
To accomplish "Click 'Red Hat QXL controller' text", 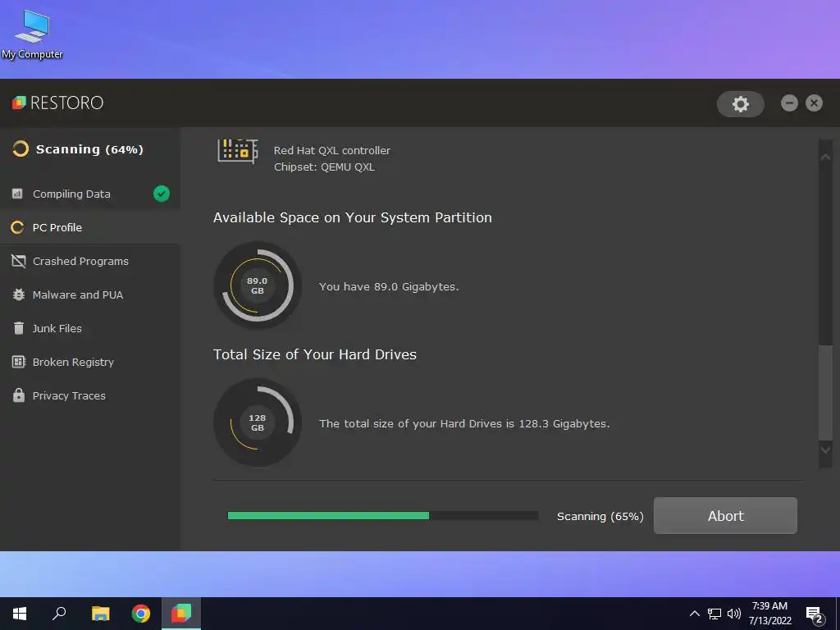I will point(332,151).
